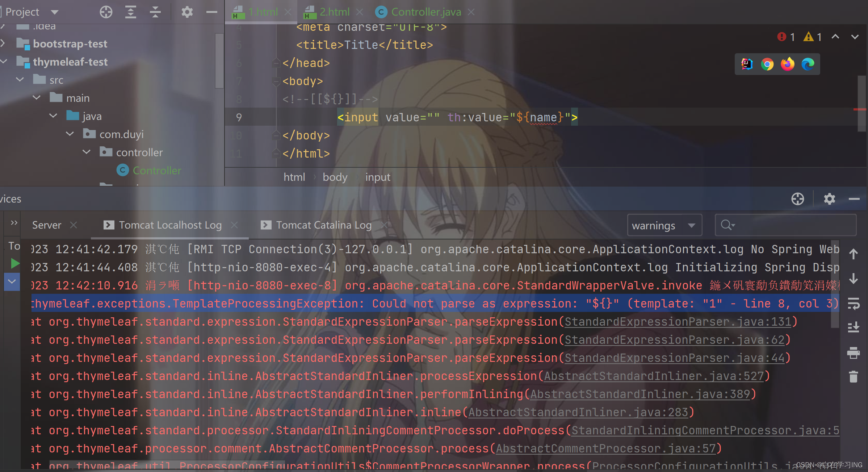Open StandardExpressionParser.java:131 link

pos(678,322)
